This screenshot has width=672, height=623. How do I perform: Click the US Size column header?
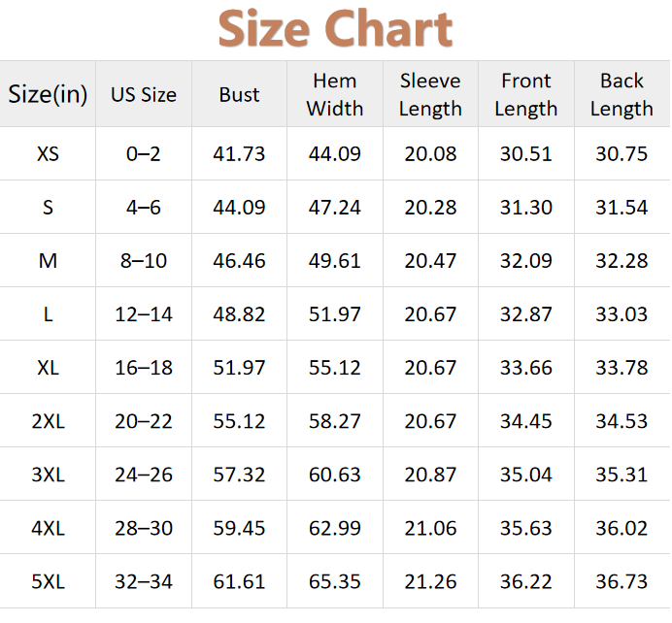144,94
